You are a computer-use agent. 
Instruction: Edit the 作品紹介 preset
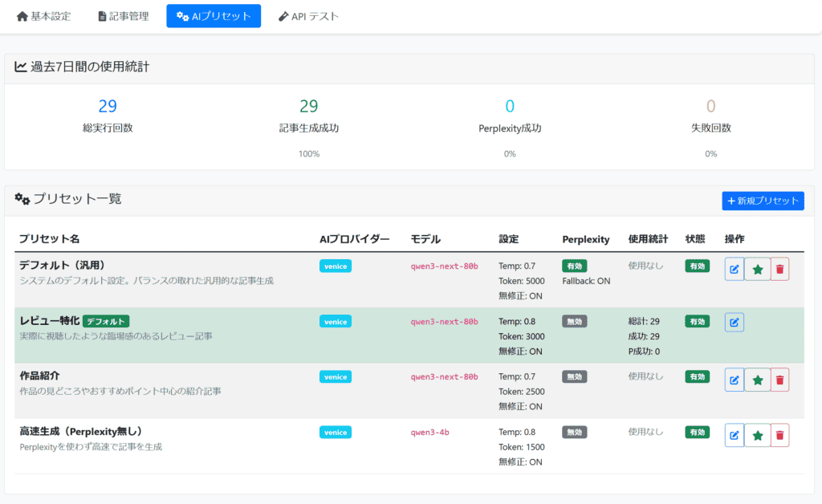click(735, 380)
